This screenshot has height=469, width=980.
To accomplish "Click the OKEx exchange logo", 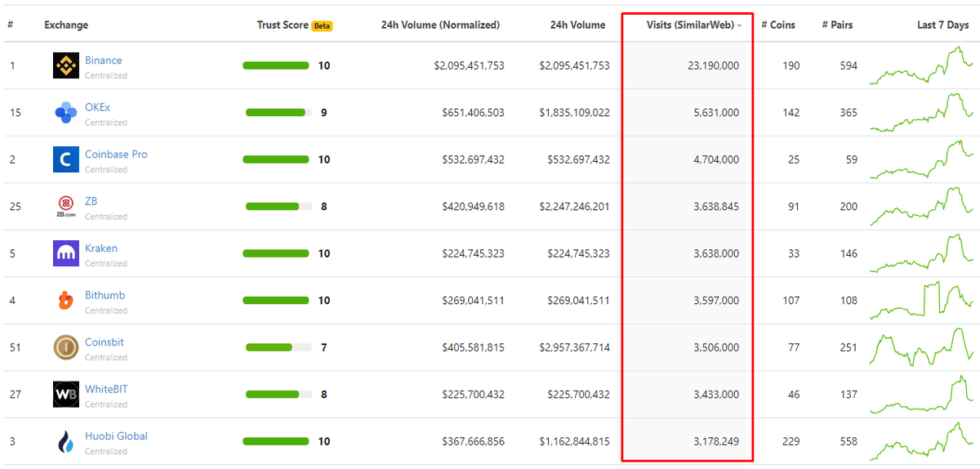I will coord(66,113).
